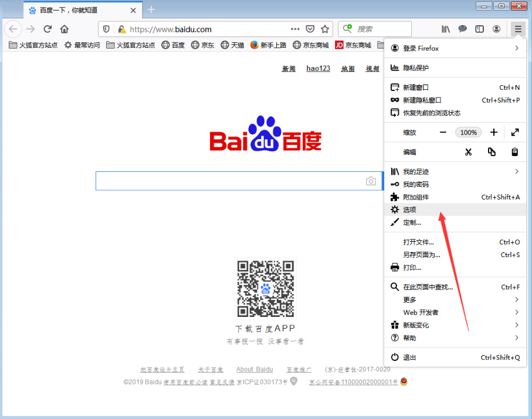
Task: Enter full screen via the zoom row icon
Action: point(515,132)
